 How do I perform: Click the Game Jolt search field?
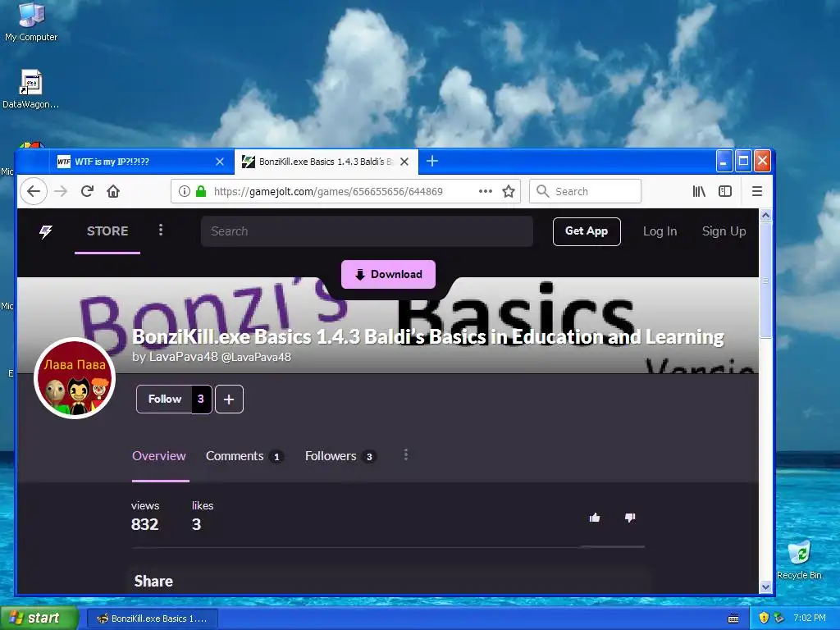click(x=367, y=231)
